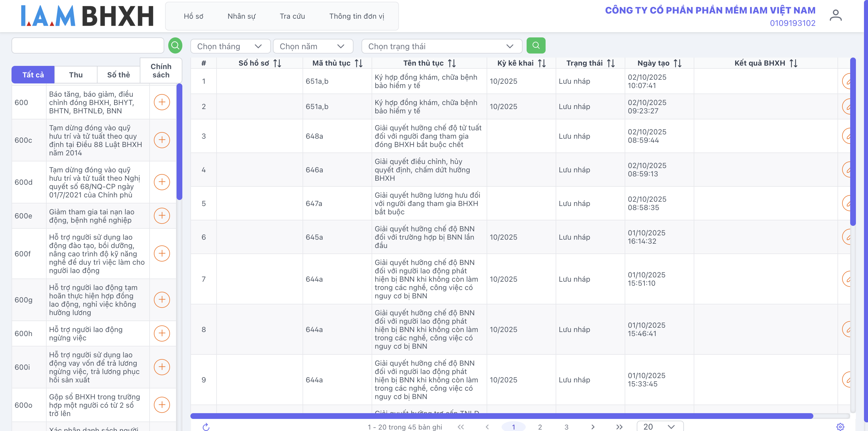The image size is (868, 431).
Task: Add procedure 600h using plus icon
Action: pos(162,333)
